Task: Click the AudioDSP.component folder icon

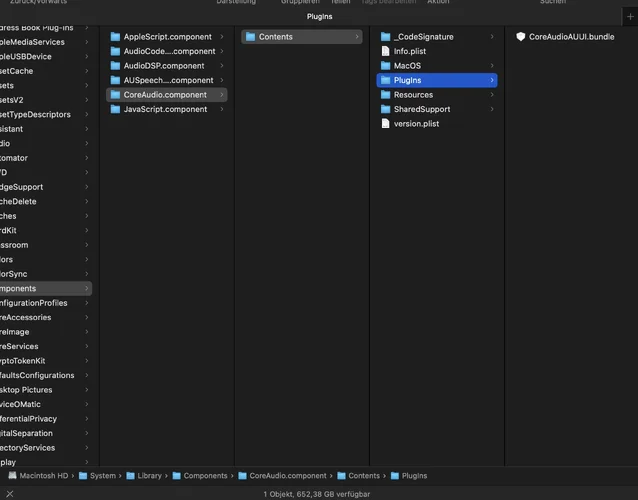Action: (x=115, y=66)
